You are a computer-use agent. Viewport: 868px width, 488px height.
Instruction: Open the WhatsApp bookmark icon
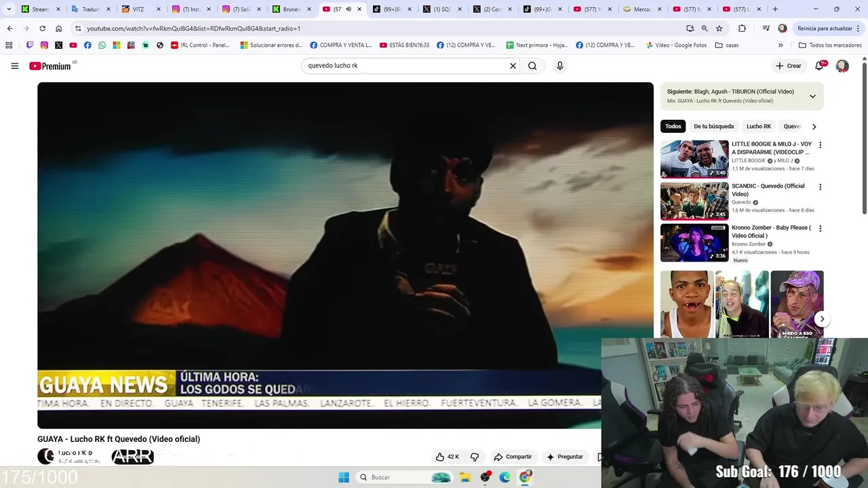click(x=102, y=45)
